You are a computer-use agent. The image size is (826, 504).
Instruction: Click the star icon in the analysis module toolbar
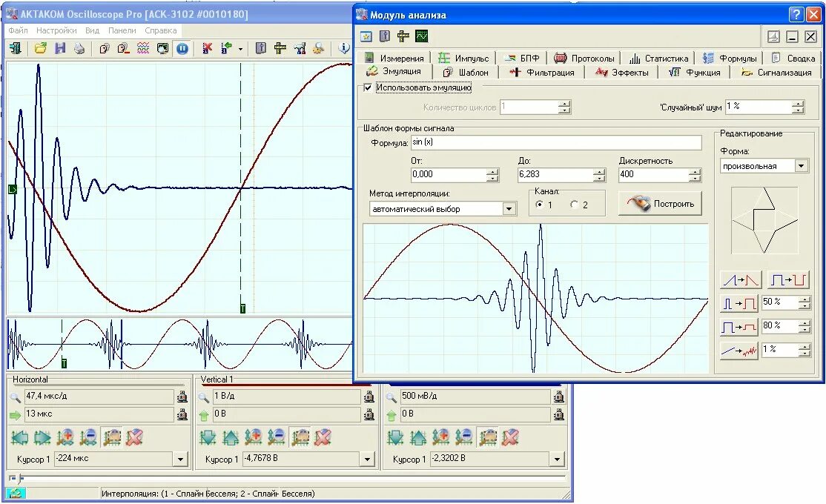(366, 36)
